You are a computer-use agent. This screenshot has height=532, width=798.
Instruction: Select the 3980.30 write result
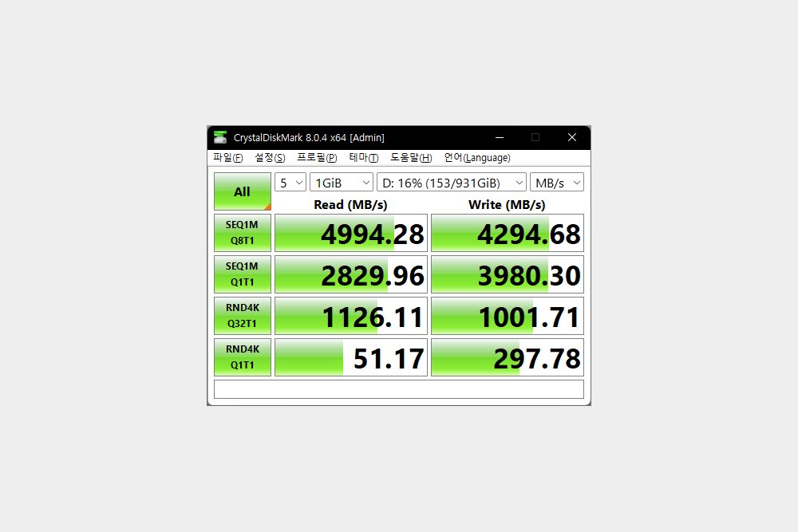[x=508, y=274]
